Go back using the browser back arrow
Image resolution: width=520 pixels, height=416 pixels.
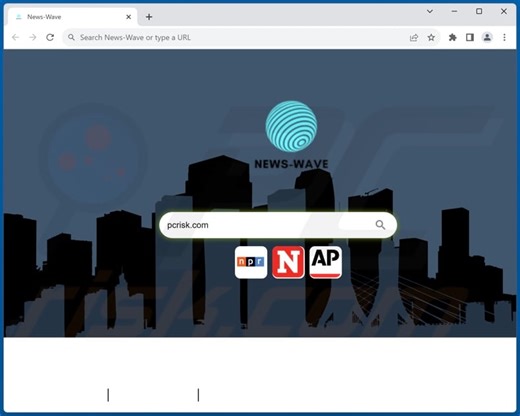(x=15, y=37)
